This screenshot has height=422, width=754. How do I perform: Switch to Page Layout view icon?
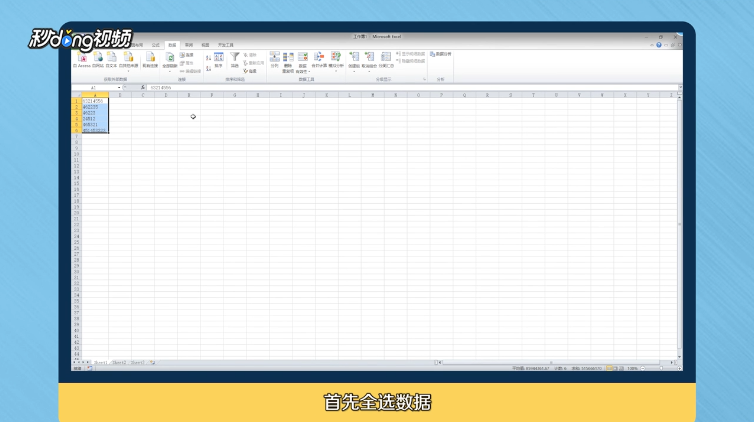[616, 368]
